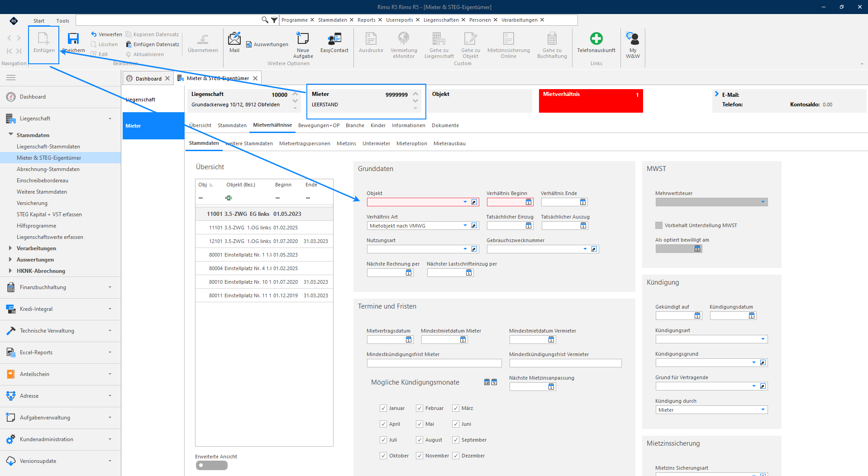Enable Vorbehalt Unterstellung MWST checkbox
This screenshot has height=476, width=868.
pos(659,225)
